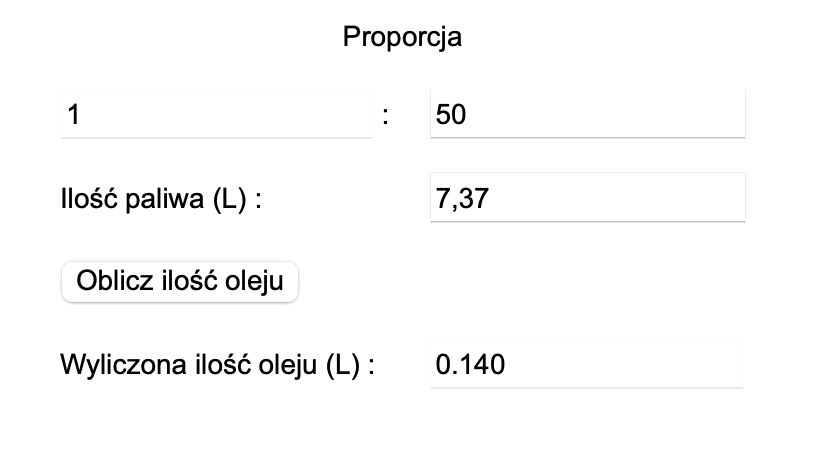Select the calculated oil result field 0.140
This screenshot has height=462, width=820.
pos(587,364)
